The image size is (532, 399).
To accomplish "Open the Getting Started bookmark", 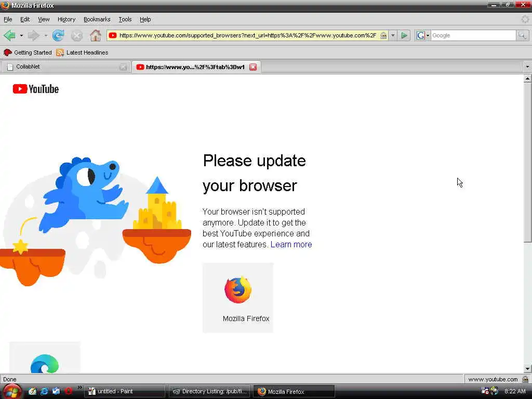I will pos(28,52).
